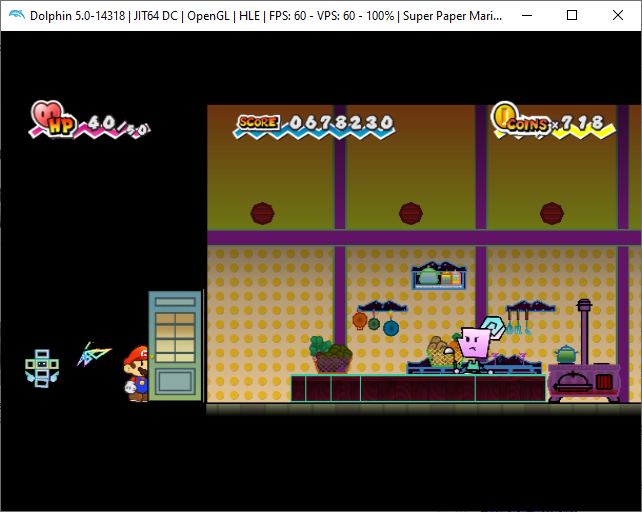642x512 pixels.
Task: Click the HP heart icon
Action: [47, 113]
